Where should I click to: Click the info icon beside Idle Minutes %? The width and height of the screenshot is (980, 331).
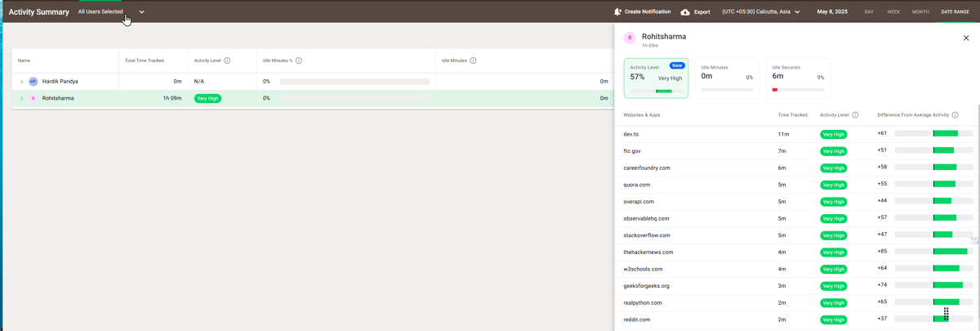coord(299,60)
